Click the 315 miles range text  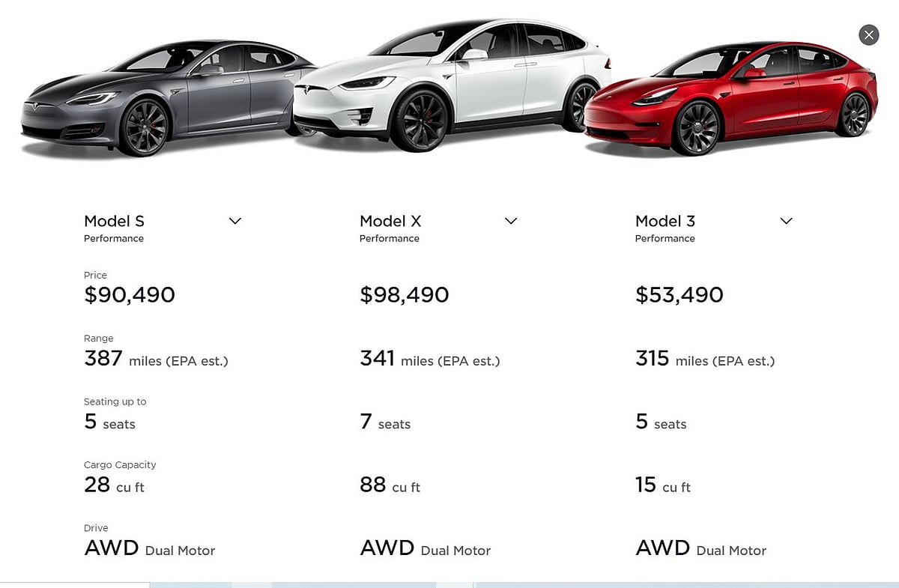click(705, 360)
